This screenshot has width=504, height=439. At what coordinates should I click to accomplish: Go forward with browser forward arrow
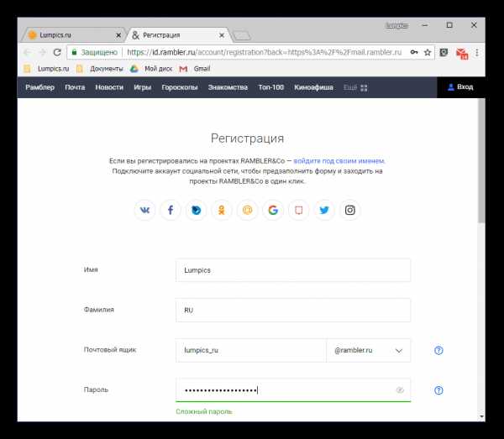click(x=43, y=52)
